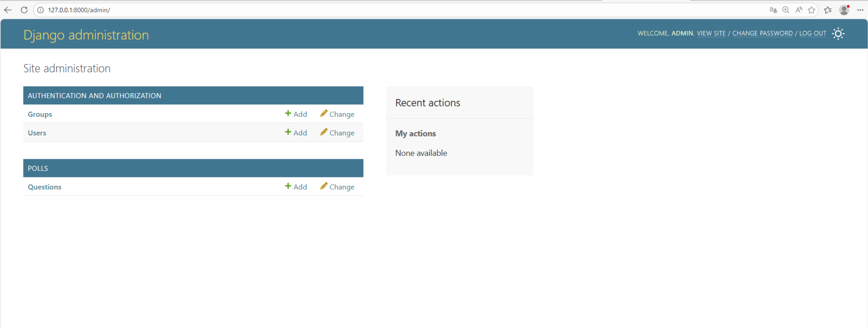This screenshot has height=328, width=868.
Task: Click the Log Out link
Action: point(812,33)
